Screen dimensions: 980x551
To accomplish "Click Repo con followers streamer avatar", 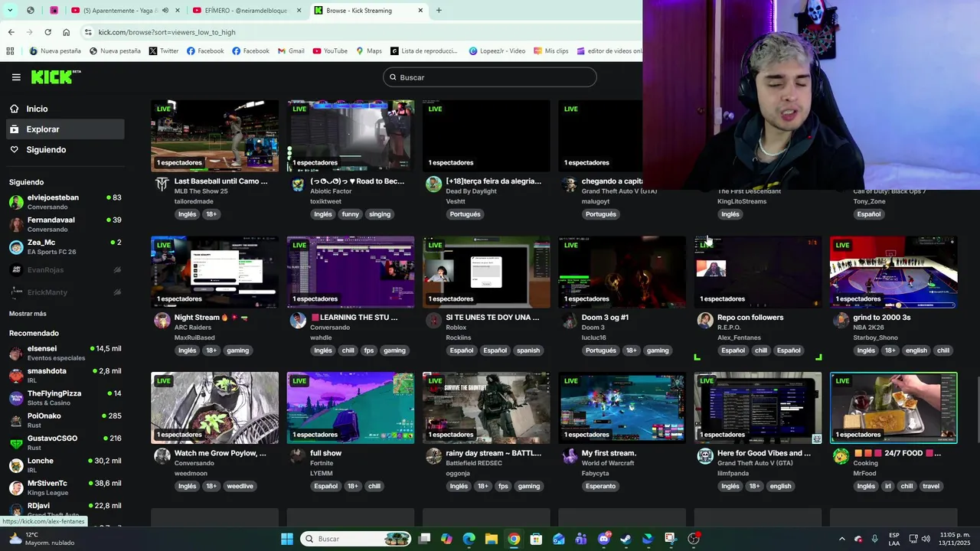I will point(705,321).
